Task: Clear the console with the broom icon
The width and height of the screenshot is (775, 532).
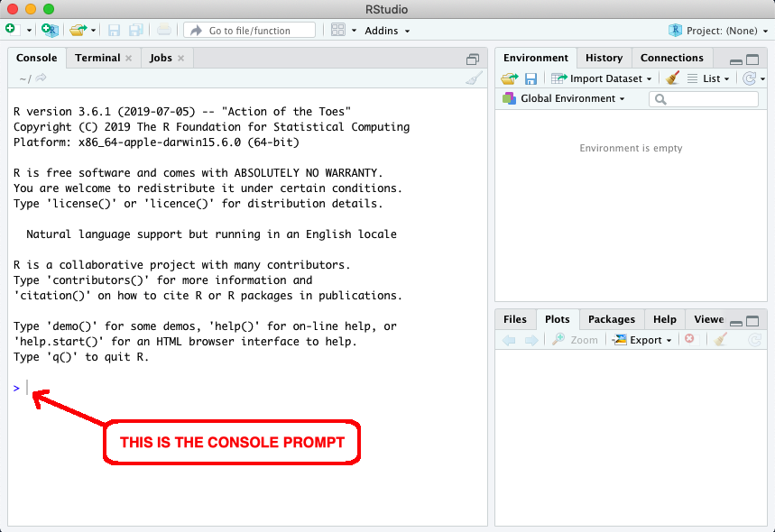Action: coord(474,78)
